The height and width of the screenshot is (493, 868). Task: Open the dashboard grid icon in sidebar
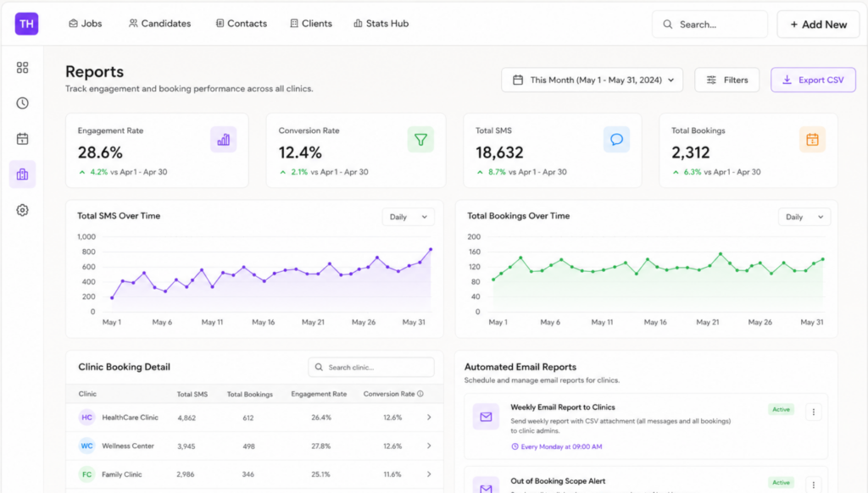click(22, 68)
